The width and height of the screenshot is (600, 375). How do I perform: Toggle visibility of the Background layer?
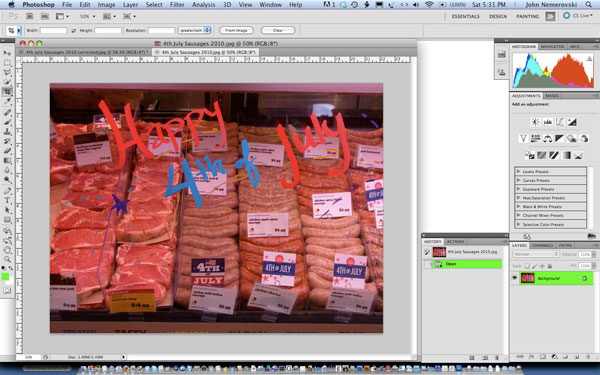(x=515, y=278)
